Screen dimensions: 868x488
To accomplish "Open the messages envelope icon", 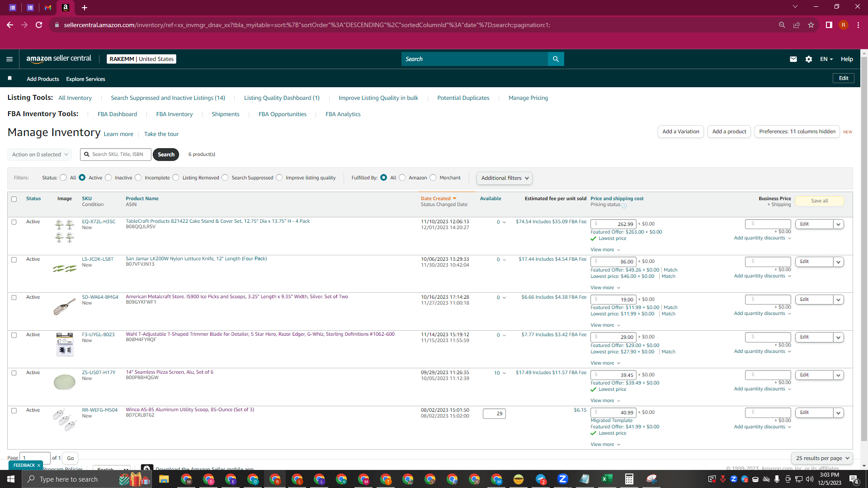I will (793, 59).
